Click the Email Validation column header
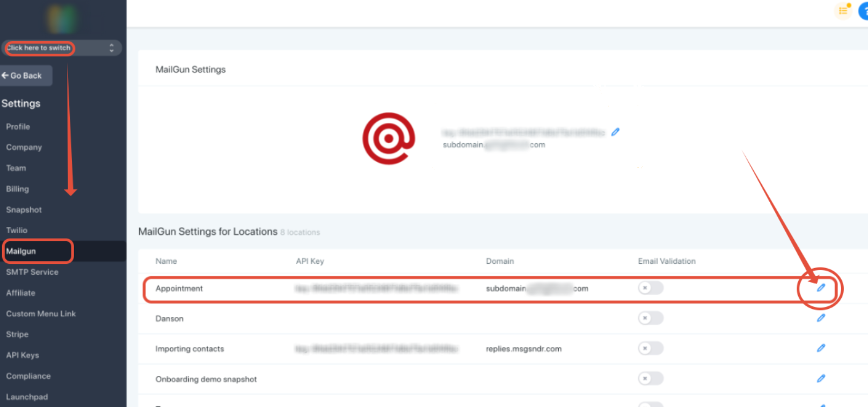This screenshot has height=407, width=868. (x=667, y=261)
